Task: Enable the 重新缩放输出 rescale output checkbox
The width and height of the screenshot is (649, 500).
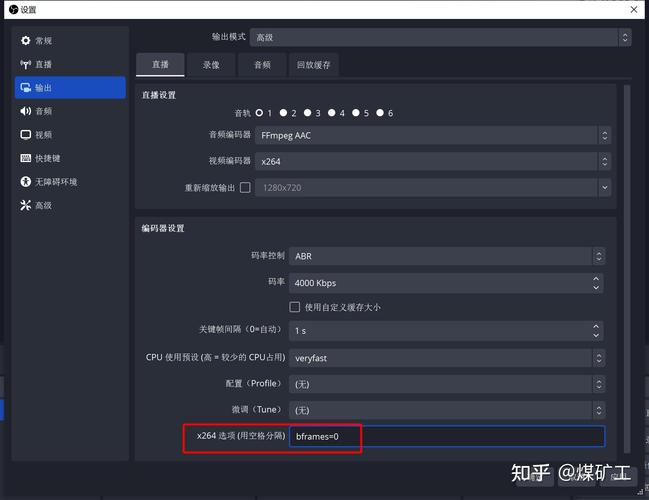Action: click(245, 188)
